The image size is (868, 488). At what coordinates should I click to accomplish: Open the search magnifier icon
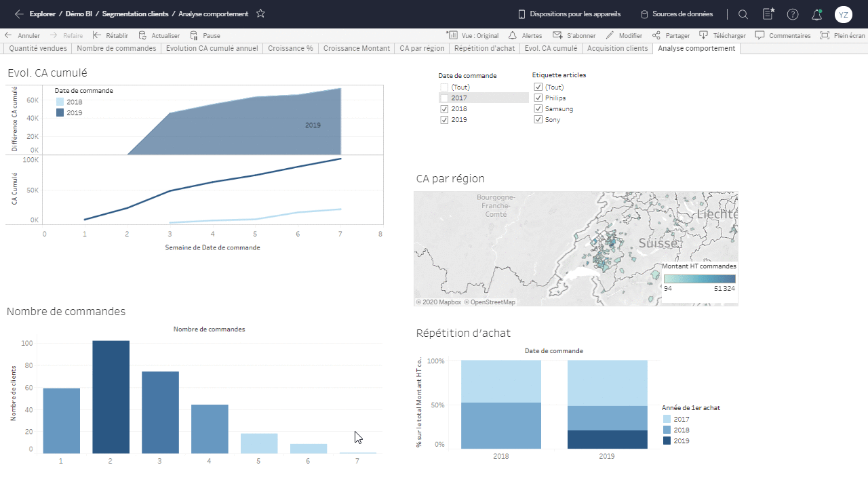tap(743, 14)
